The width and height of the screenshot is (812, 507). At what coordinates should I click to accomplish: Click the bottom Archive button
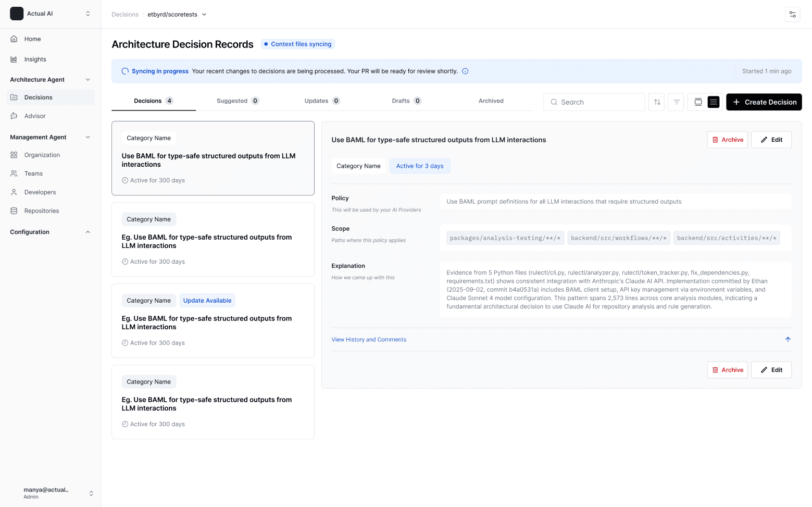727,370
